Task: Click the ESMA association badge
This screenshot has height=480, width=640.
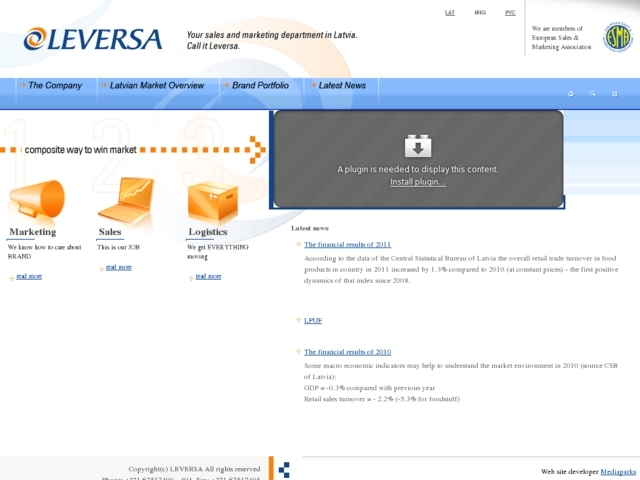Action: tap(617, 38)
